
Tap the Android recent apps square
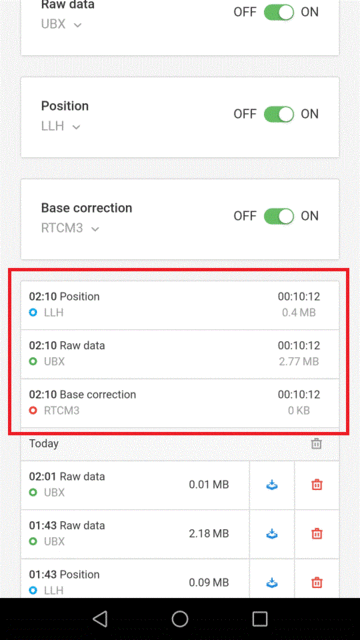click(x=260, y=619)
